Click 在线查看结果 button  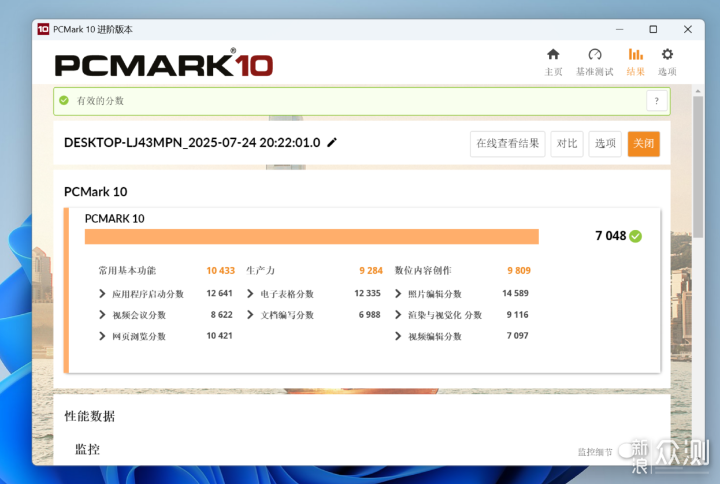(x=507, y=144)
